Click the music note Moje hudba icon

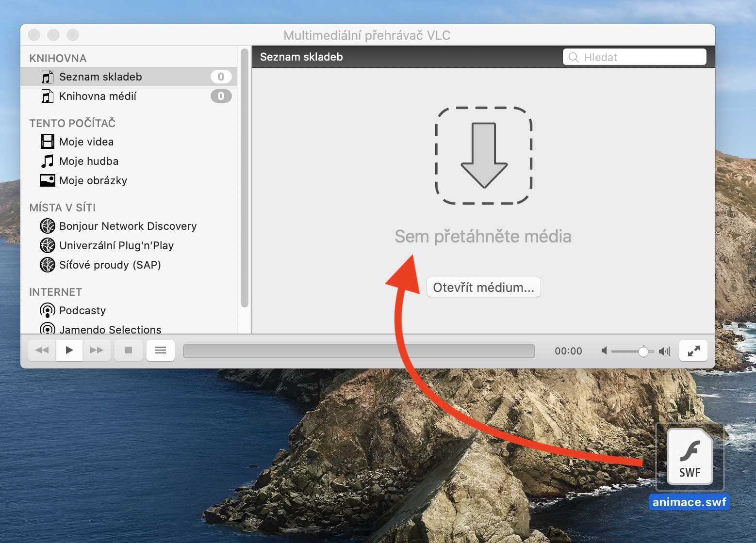[47, 161]
